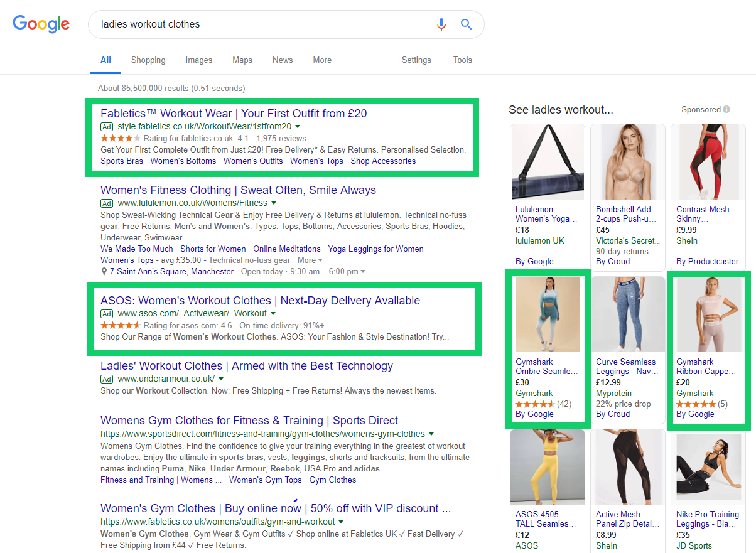
Task: Open Curve Seamless Leggings product image
Action: [628, 314]
